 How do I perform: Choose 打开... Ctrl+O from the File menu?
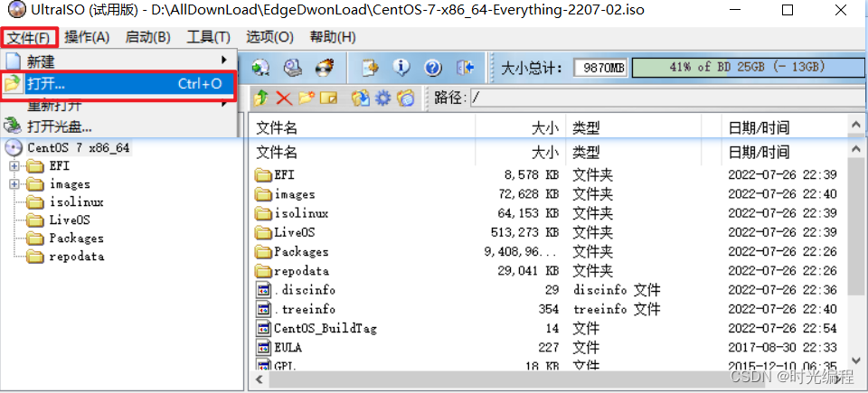[x=119, y=84]
